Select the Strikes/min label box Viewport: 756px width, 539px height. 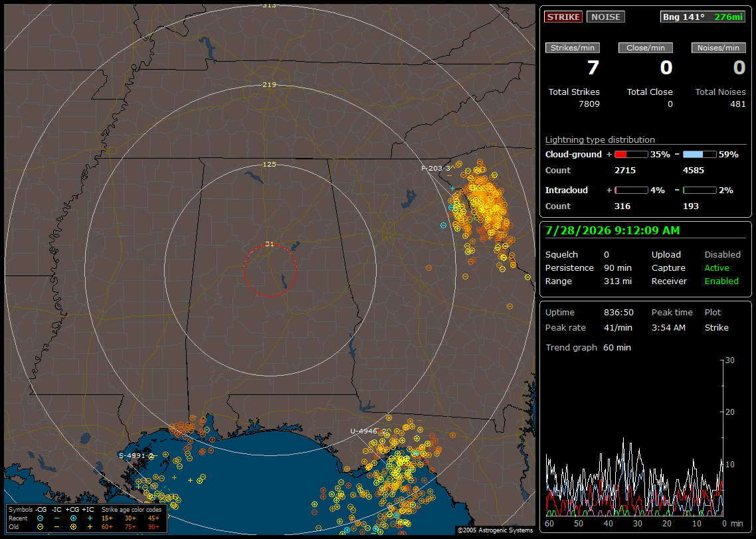click(x=572, y=48)
